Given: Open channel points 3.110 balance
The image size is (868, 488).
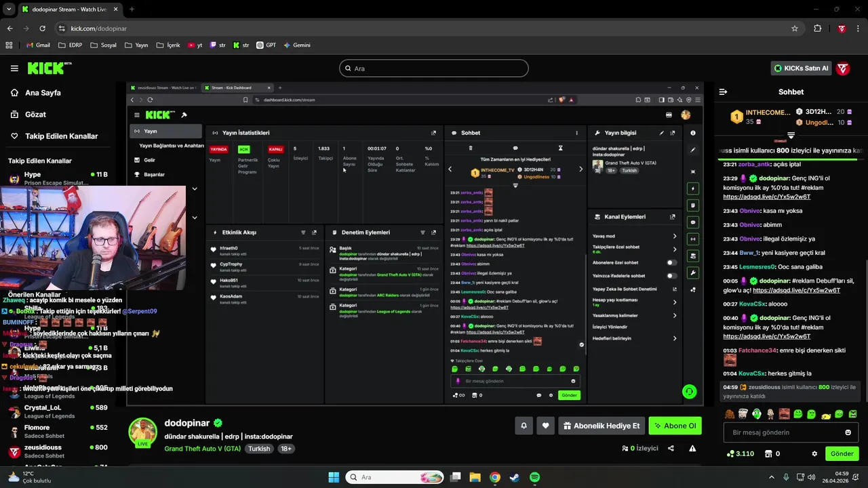Looking at the screenshot, I should click(x=741, y=453).
